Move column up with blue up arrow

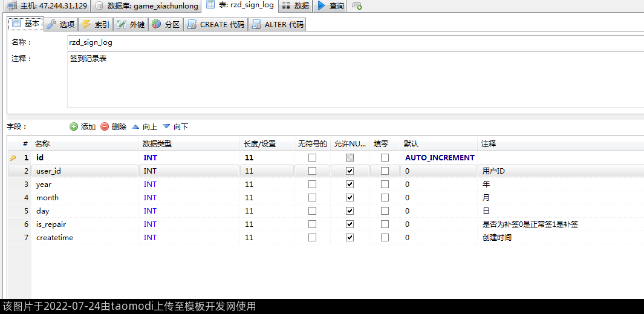(x=135, y=126)
